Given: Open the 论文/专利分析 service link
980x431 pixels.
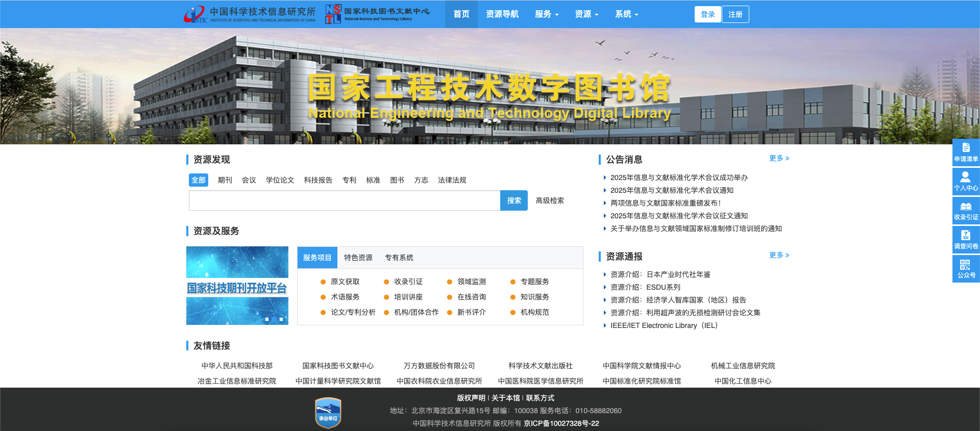Looking at the screenshot, I should pos(353,312).
